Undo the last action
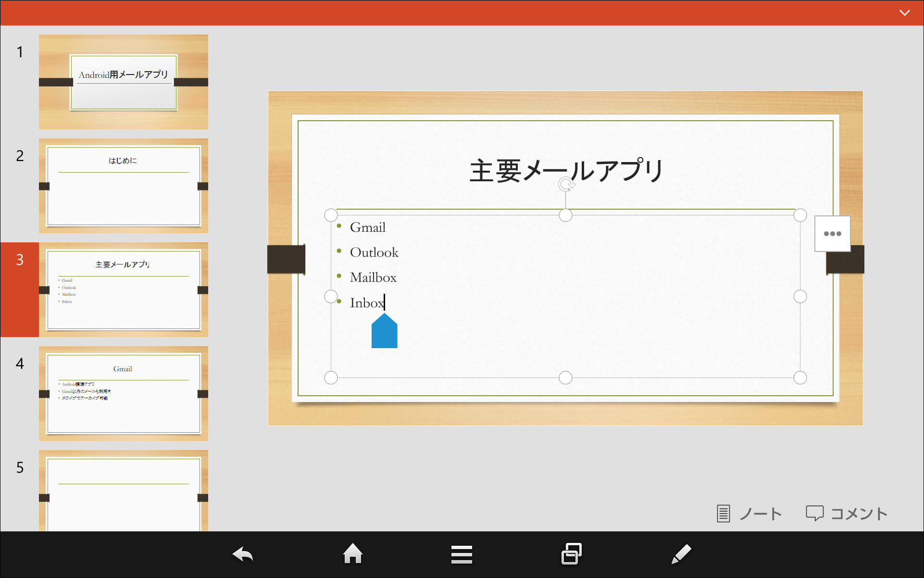Viewport: 924px width, 578px height. tap(242, 554)
